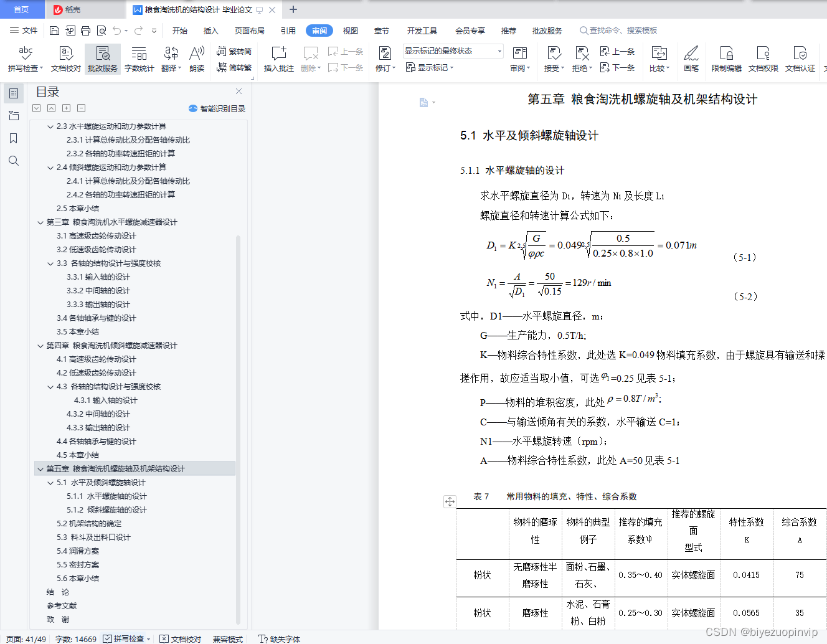Open the 章节 ribbon tab

(x=382, y=31)
